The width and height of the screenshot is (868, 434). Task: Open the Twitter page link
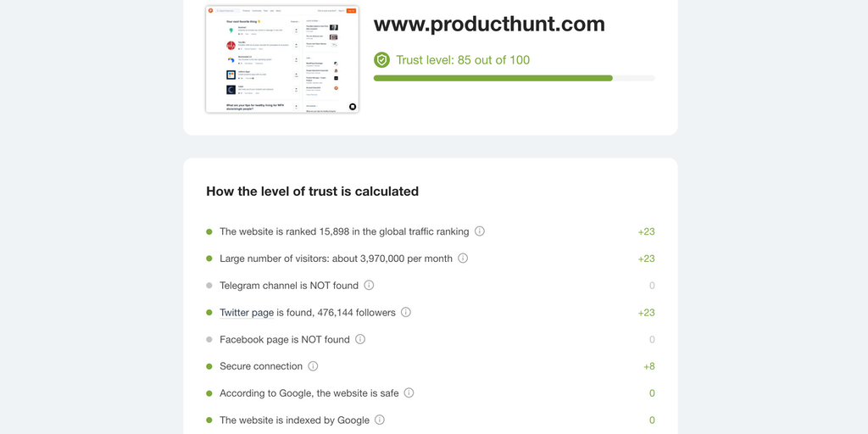(247, 313)
